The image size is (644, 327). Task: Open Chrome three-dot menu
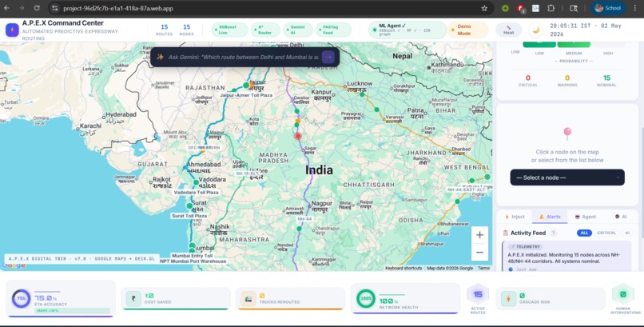[635, 8]
